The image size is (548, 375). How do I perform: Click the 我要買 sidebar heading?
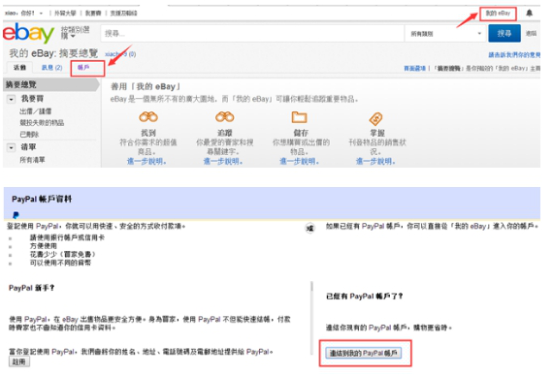tap(32, 99)
